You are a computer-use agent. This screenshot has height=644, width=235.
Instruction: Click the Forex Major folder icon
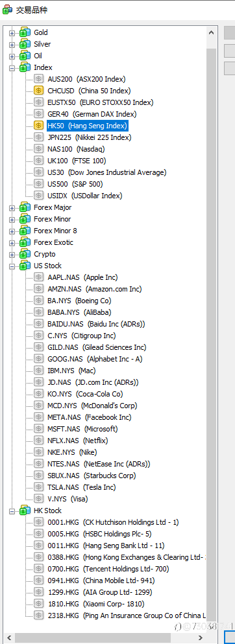pyautogui.click(x=25, y=207)
